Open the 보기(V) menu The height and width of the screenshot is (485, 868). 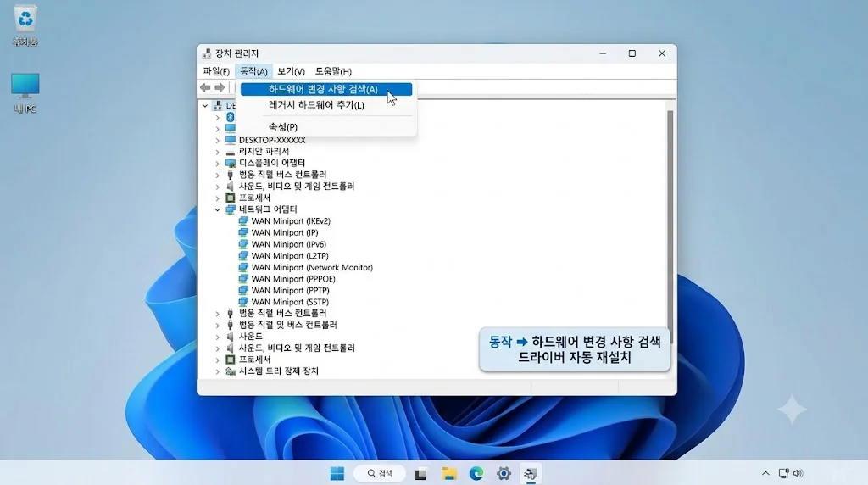[292, 71]
